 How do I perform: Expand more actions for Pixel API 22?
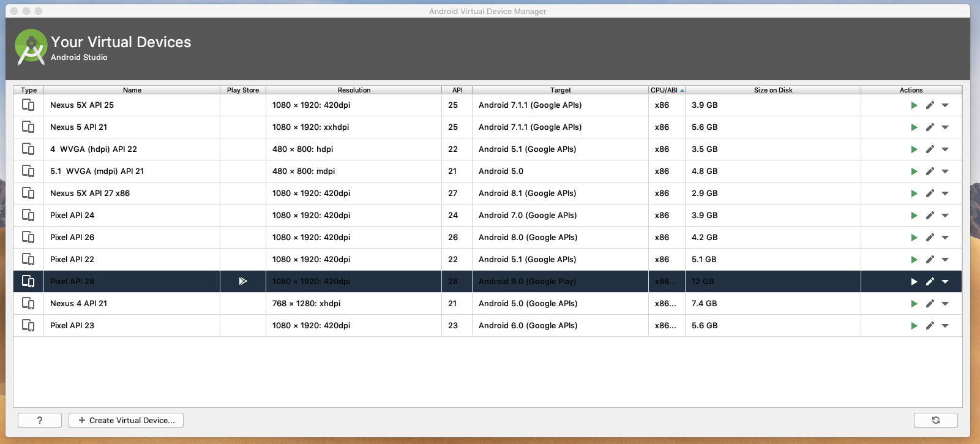tap(945, 260)
